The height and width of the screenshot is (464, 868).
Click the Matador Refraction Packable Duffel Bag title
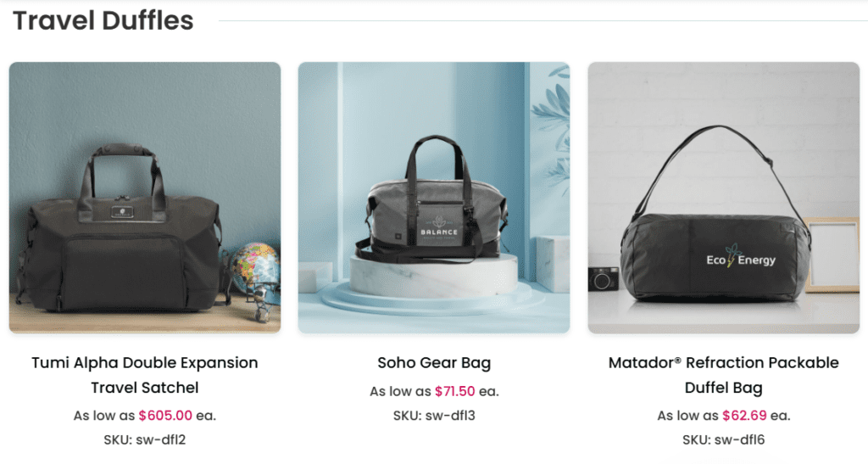724,375
